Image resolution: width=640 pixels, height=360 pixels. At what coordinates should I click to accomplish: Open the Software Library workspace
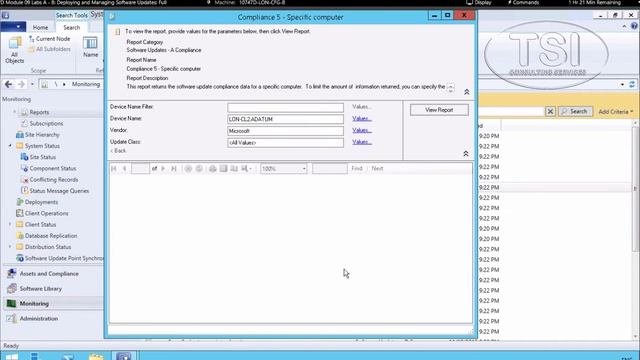(x=40, y=289)
